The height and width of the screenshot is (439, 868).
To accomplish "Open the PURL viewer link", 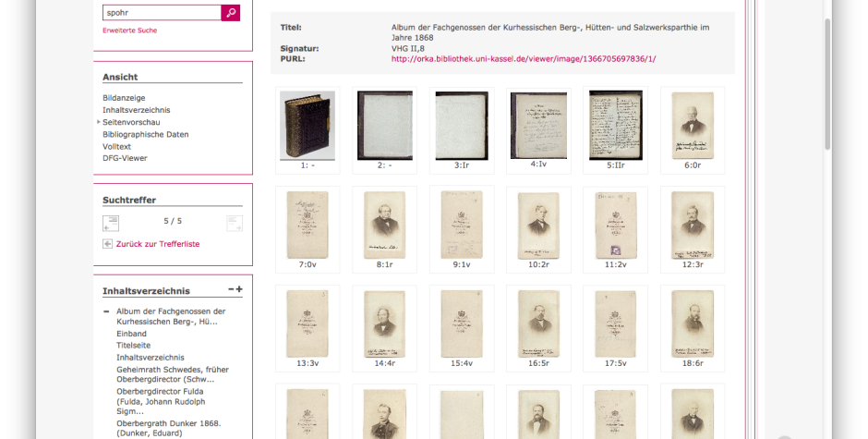I will point(524,59).
